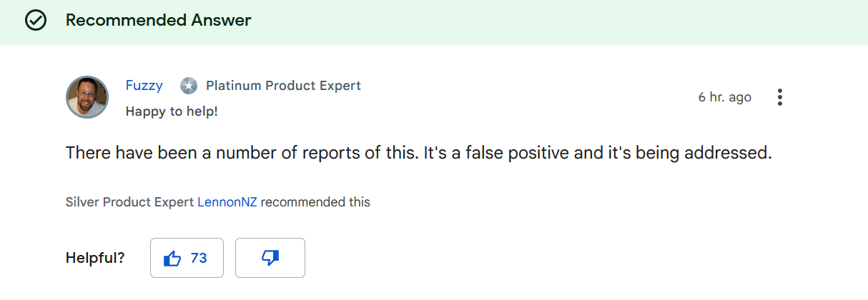Open Fuzzy's profile name link
The width and height of the screenshot is (868, 300).
coord(144,86)
